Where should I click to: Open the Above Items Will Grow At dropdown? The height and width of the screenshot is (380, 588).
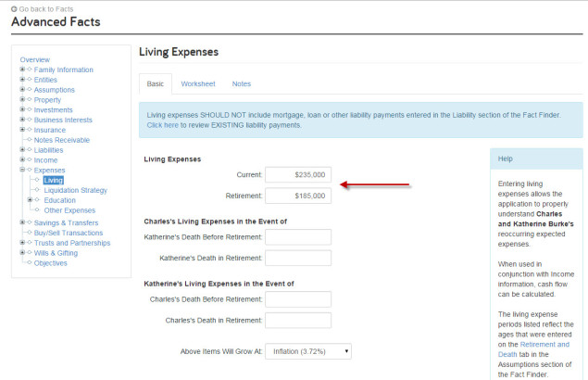(x=308, y=351)
